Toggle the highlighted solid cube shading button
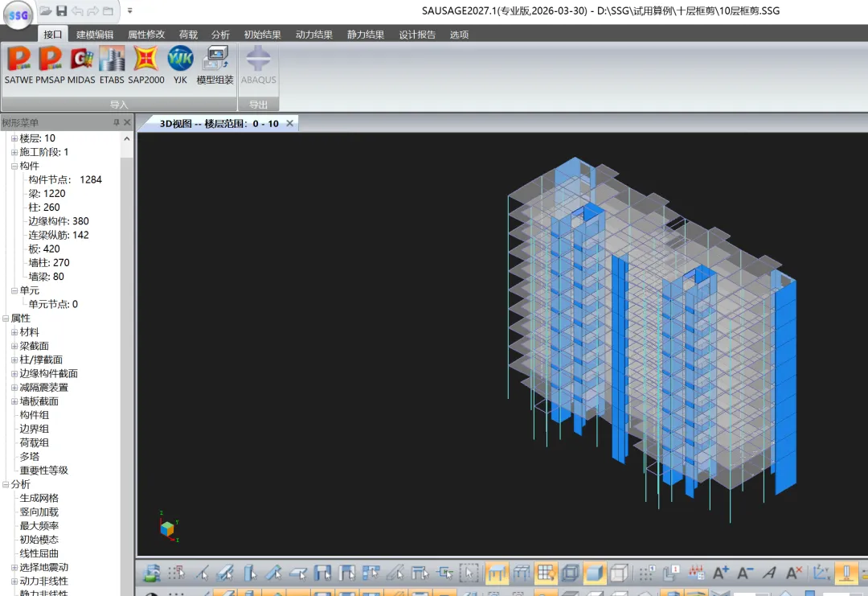868x596 pixels. [595, 573]
